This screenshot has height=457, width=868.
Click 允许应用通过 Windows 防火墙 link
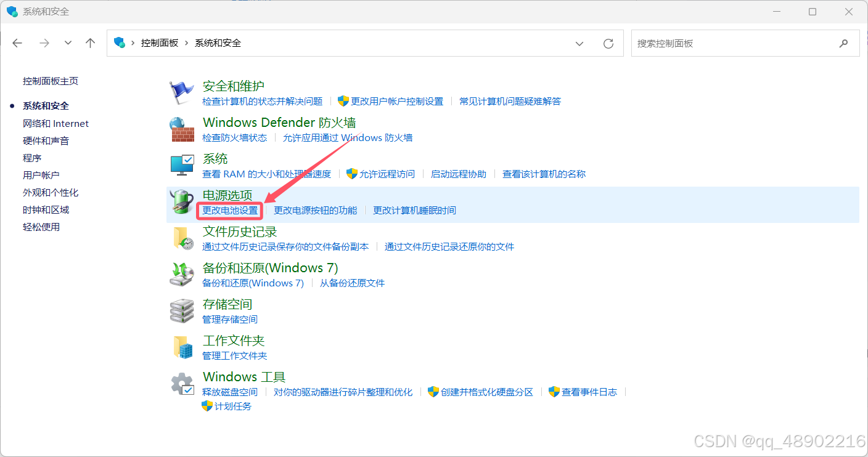tap(348, 138)
